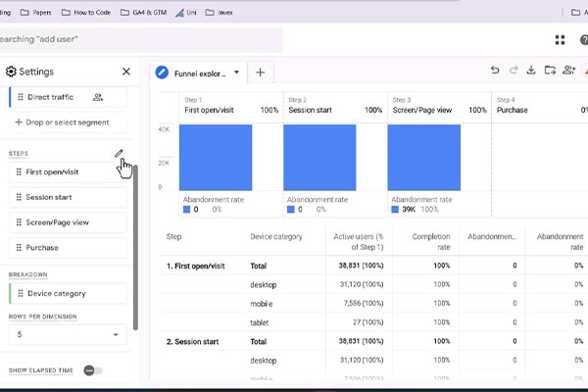Toggle Show Elapsed Time switch
Screen dimensions: 588x392
[93, 370]
